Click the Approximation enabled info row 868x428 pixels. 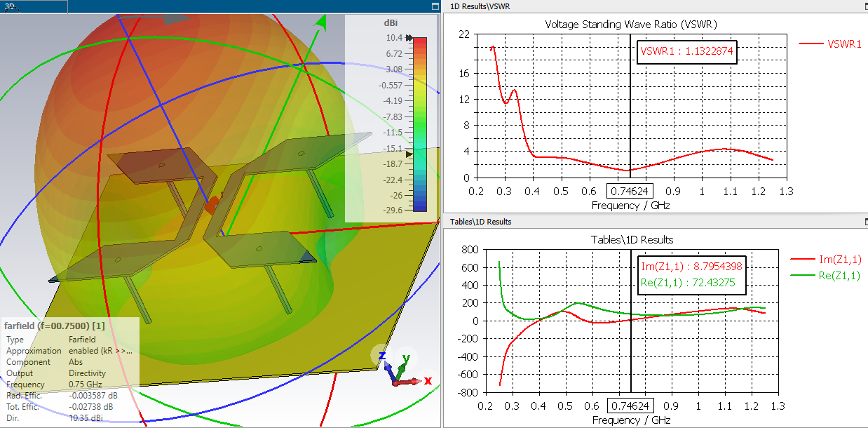[x=69, y=351]
